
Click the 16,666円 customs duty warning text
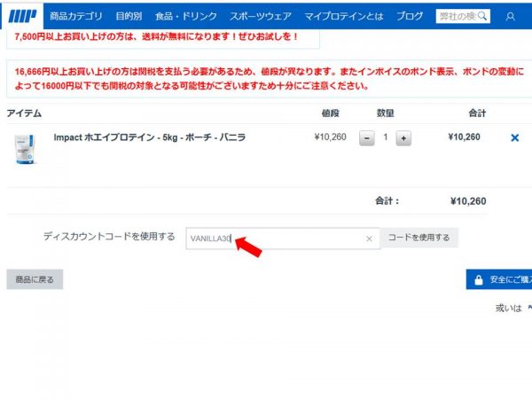[270, 78]
